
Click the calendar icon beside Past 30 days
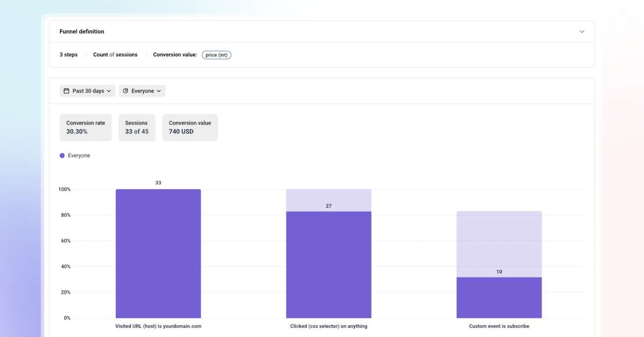click(66, 91)
